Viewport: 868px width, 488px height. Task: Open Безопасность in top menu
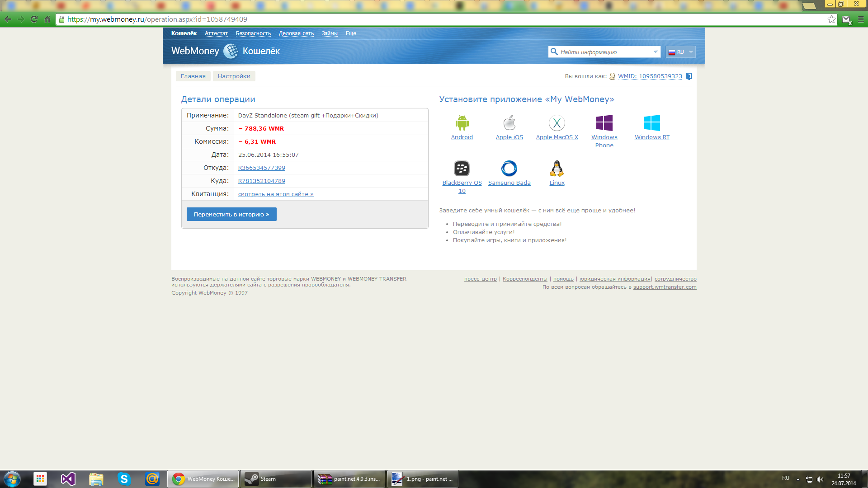pos(253,33)
